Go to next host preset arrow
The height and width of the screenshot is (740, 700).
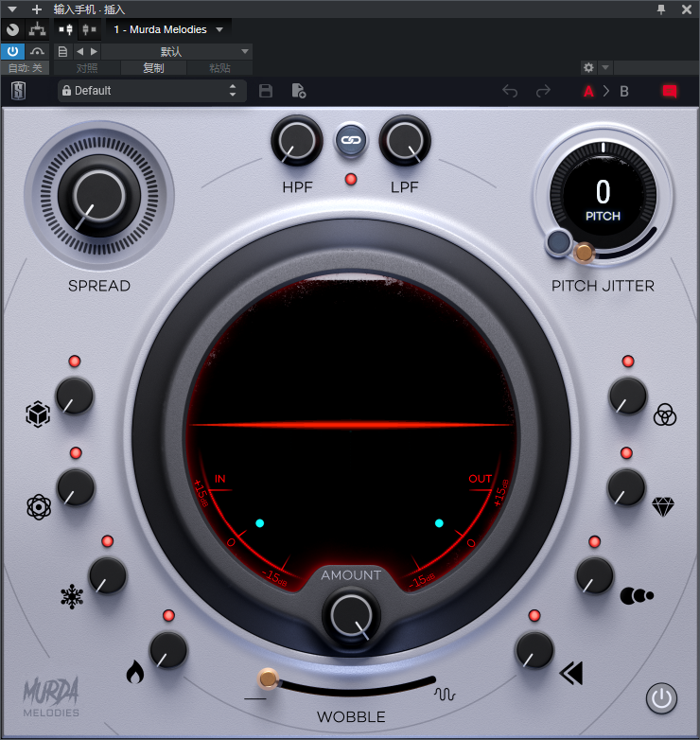click(94, 51)
